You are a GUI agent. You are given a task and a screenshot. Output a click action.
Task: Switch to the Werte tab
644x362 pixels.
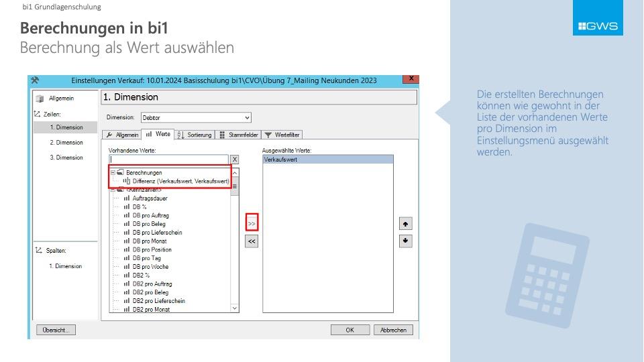(158, 134)
